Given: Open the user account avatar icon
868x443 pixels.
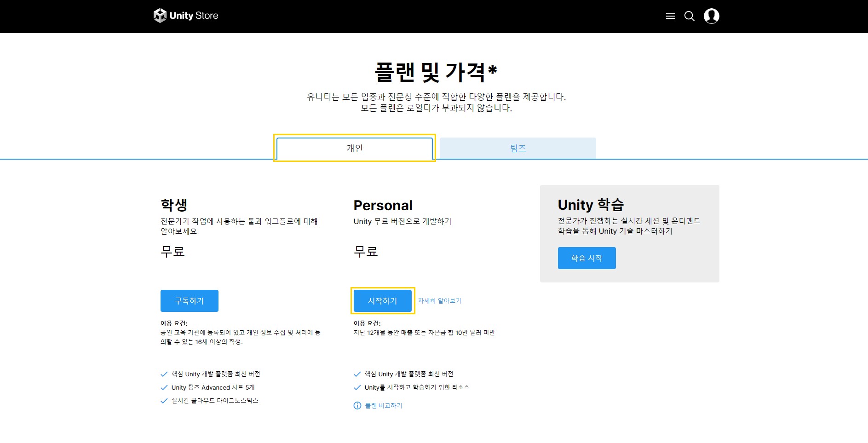Looking at the screenshot, I should pos(711,16).
